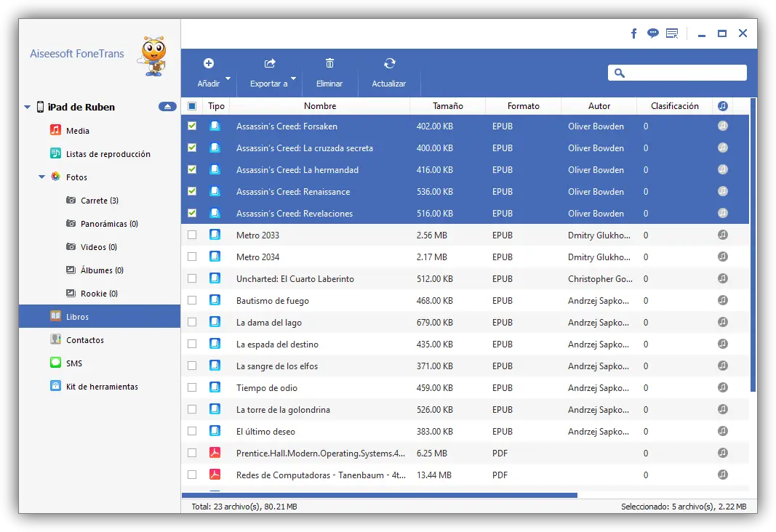
Task: Open Libros in the sidebar
Action: point(100,316)
